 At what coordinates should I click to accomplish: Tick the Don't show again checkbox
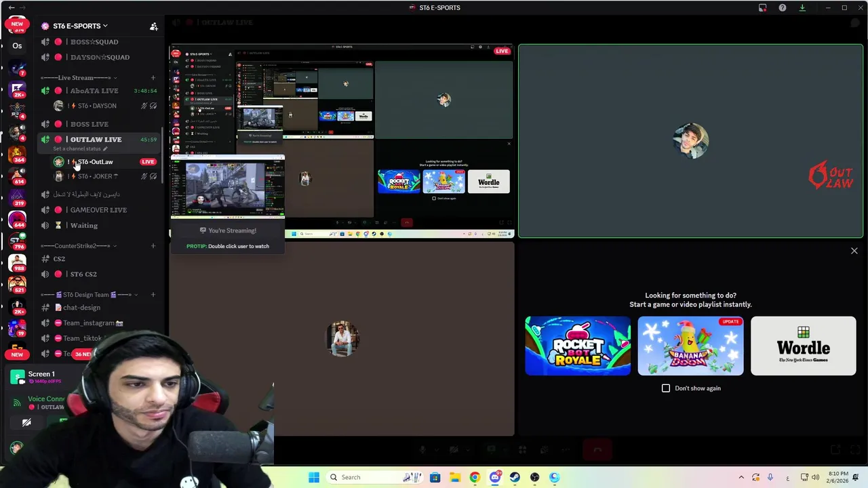point(666,388)
